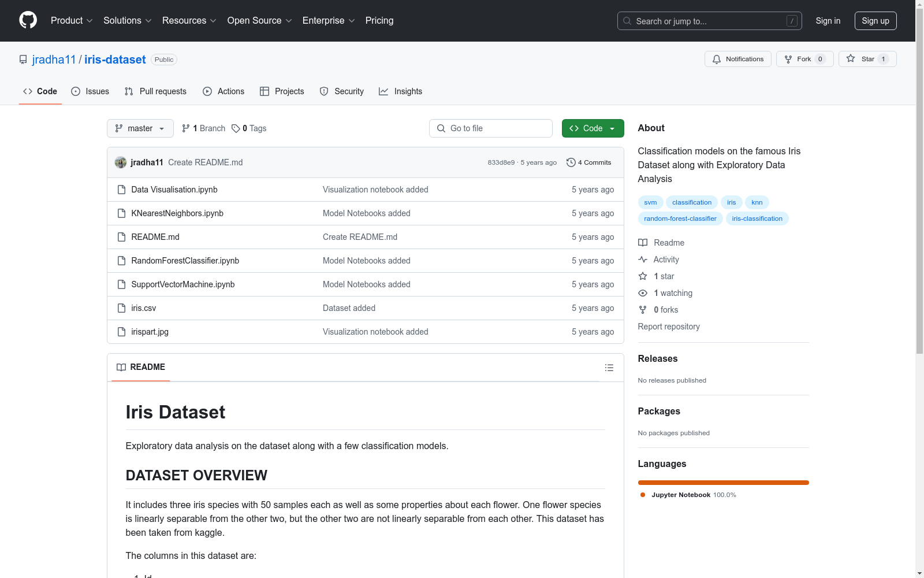Click the file icon beside KNearestNeighbors.ipynb
Image resolution: width=924 pixels, height=578 pixels.
121,213
